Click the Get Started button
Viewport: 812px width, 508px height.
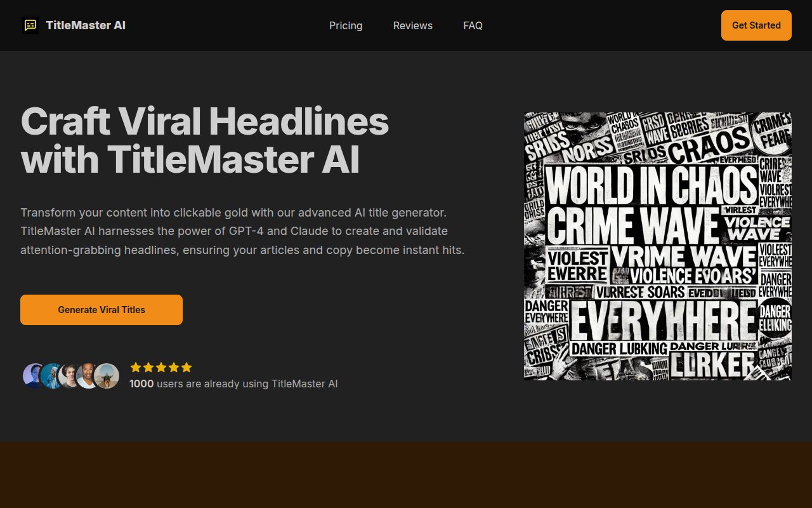[x=756, y=25]
